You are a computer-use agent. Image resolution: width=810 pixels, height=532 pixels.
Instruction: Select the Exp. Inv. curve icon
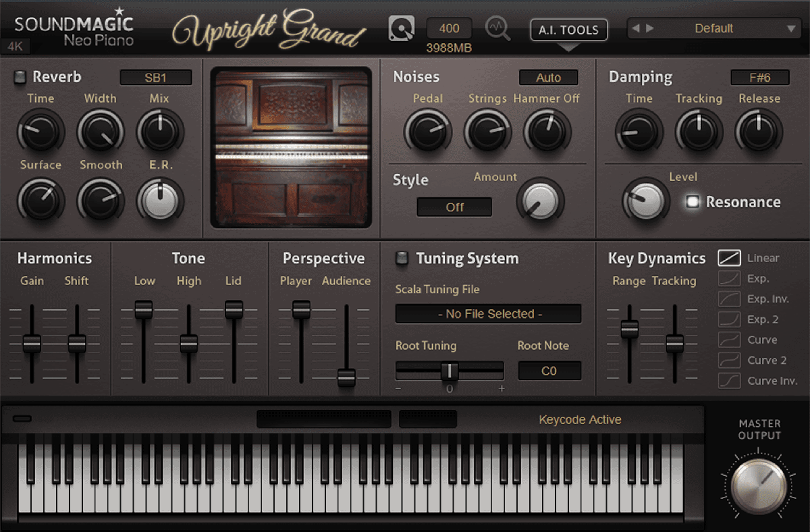[729, 298]
